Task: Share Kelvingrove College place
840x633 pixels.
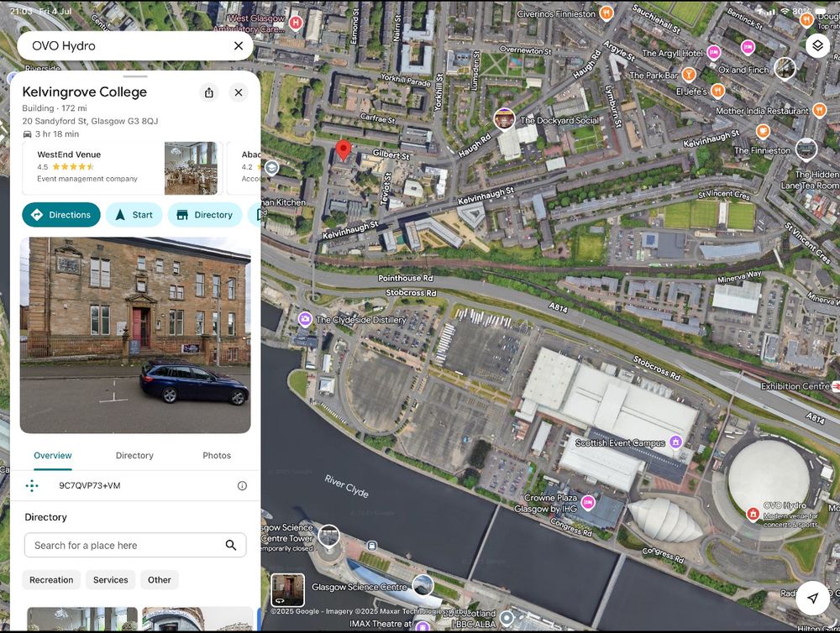Action: click(209, 92)
